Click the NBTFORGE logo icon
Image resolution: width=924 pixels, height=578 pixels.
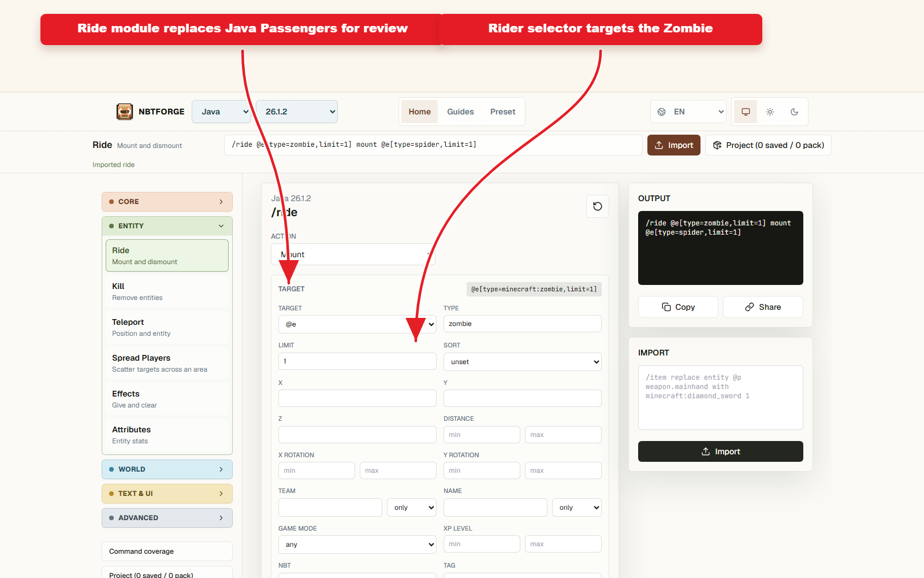click(125, 112)
